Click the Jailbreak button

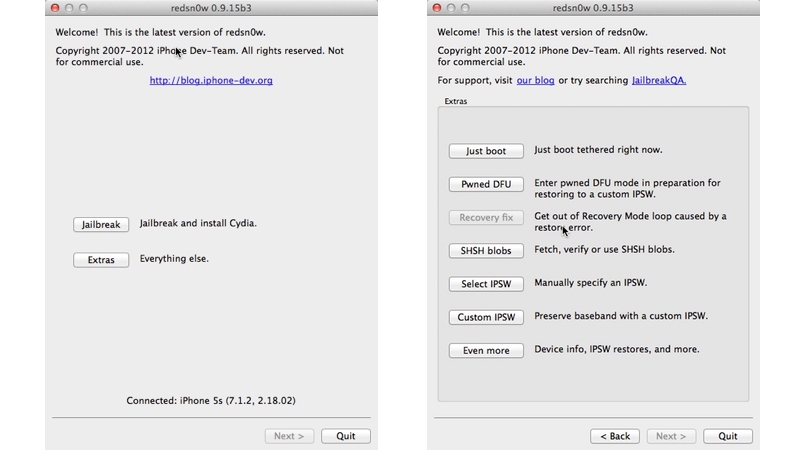click(x=101, y=224)
